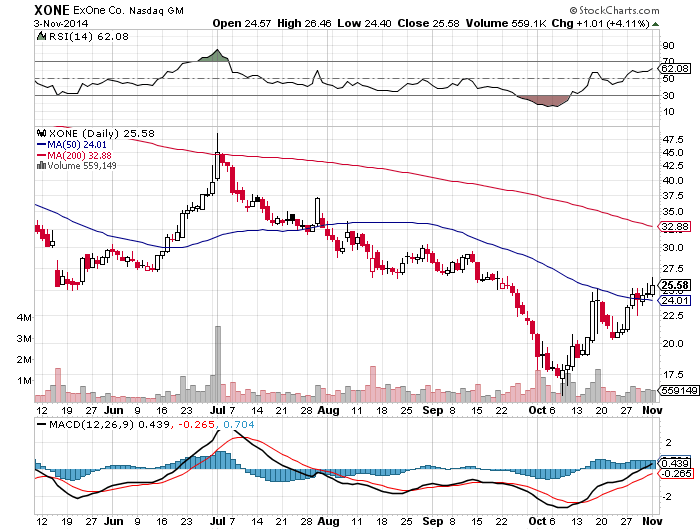Image resolution: width=700 pixels, height=530 pixels.
Task: Click the green overbought RSI shaded peak
Action: 215,55
